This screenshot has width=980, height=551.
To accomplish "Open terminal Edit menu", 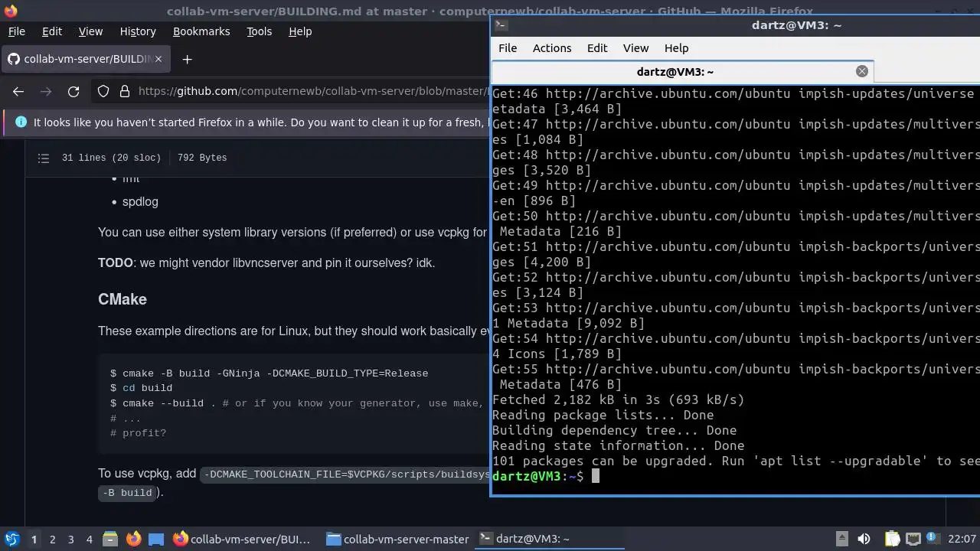I will [597, 47].
